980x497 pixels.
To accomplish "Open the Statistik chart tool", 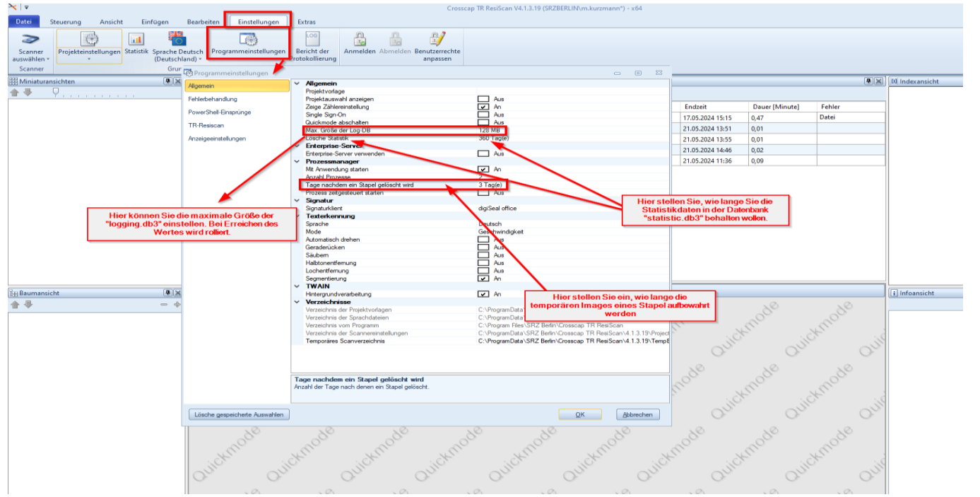I will 136,43.
